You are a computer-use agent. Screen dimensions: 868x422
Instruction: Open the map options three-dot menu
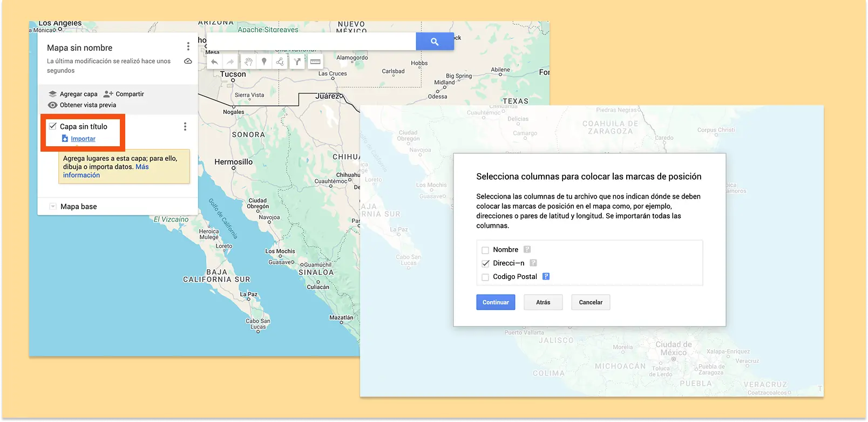coord(188,46)
